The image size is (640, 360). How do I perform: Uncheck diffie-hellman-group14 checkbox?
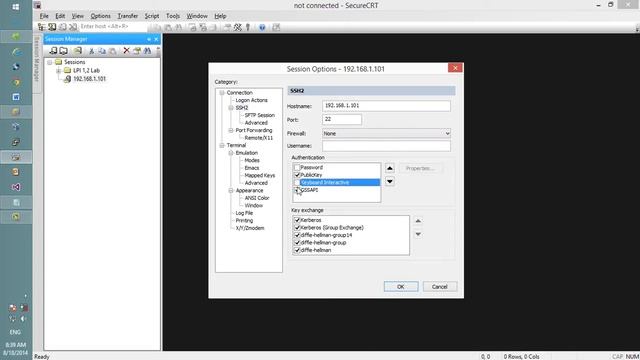click(297, 235)
